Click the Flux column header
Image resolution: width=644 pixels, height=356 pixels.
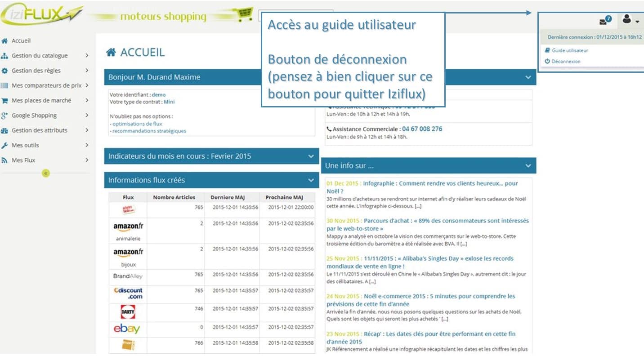pyautogui.click(x=128, y=197)
